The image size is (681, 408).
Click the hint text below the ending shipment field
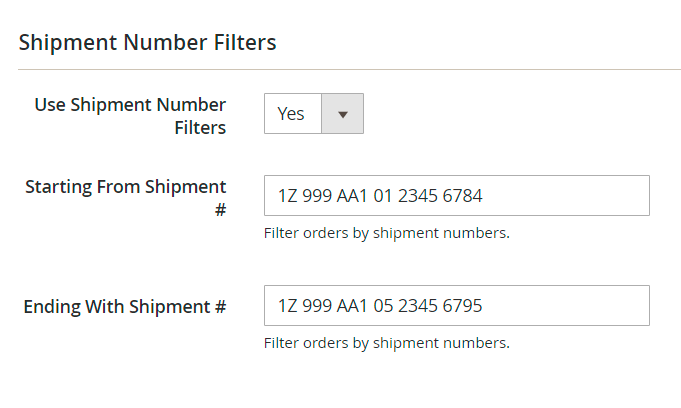coord(387,343)
